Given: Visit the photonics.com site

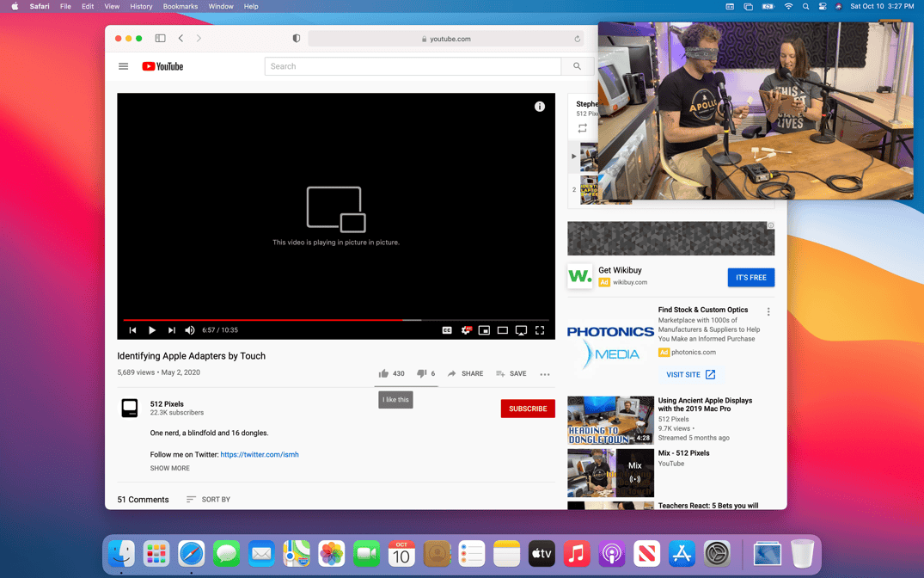Looking at the screenshot, I should point(691,374).
